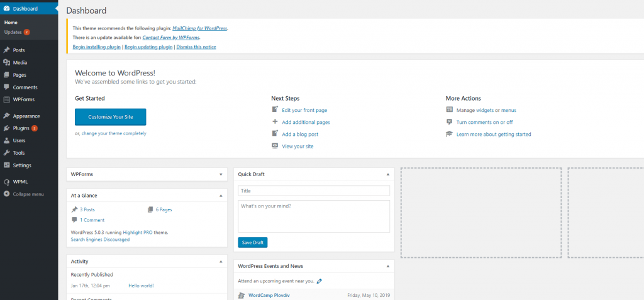Open the Pages menu item
Image resolution: width=644 pixels, height=300 pixels.
(x=19, y=75)
